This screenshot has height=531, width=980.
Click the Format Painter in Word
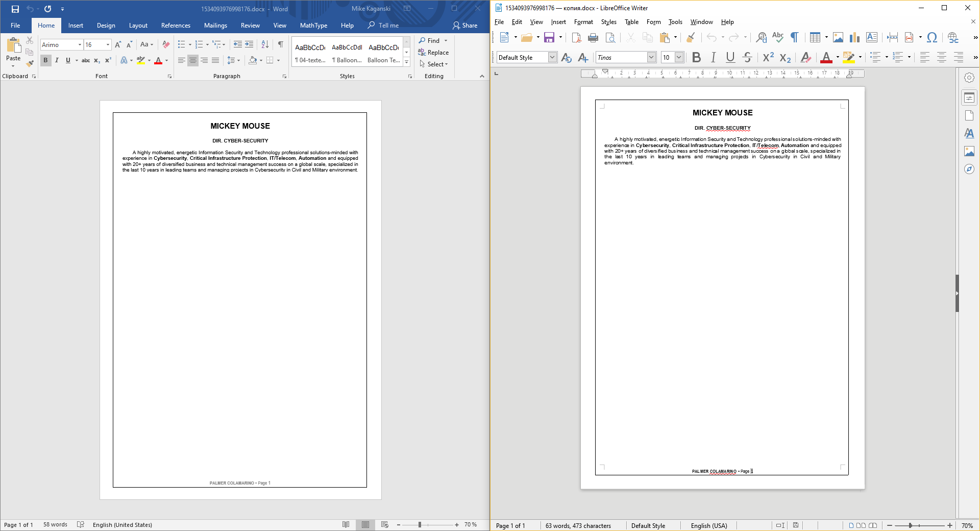click(30, 63)
